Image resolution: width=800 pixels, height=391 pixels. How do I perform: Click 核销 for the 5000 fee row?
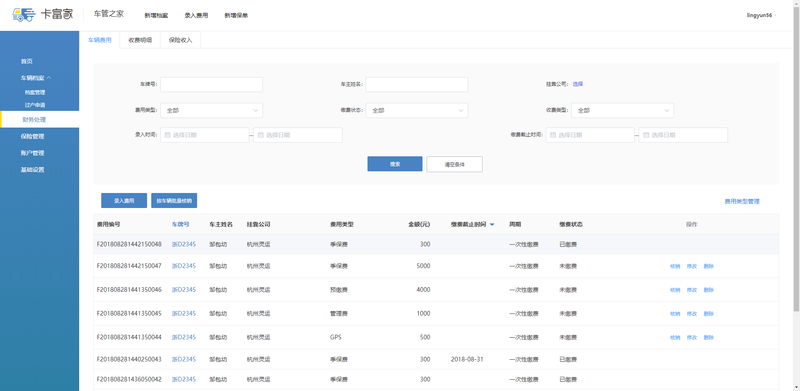[x=674, y=266]
